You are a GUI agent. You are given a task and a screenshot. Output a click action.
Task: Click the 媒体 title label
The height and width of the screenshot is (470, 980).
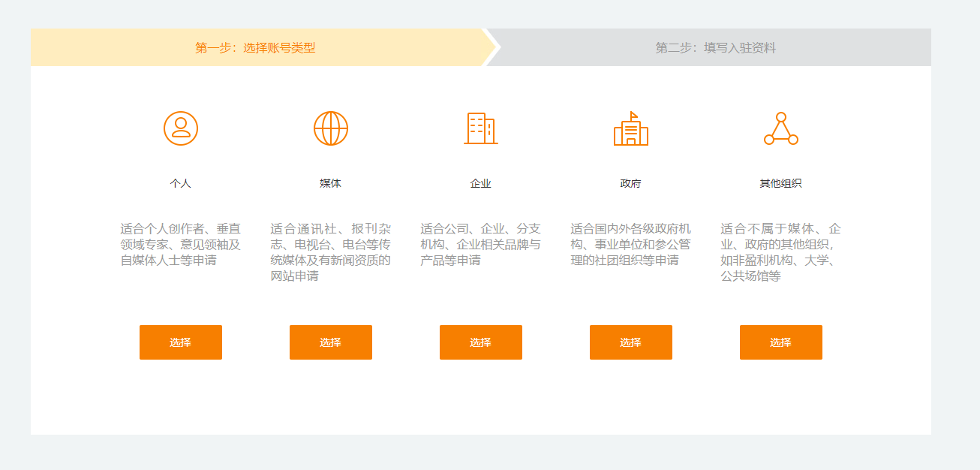pyautogui.click(x=331, y=183)
